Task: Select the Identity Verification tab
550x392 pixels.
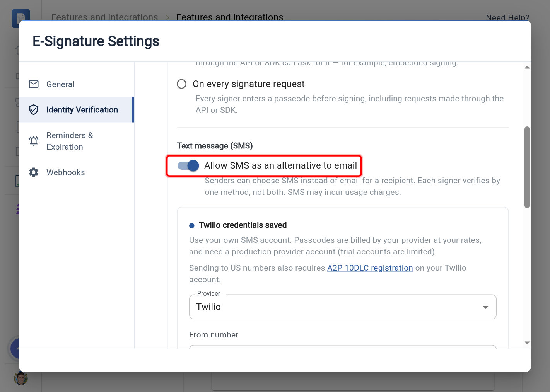Action: tap(76, 110)
